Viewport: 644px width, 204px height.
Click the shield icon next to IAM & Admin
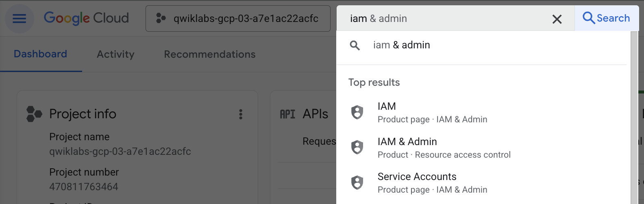tap(357, 147)
